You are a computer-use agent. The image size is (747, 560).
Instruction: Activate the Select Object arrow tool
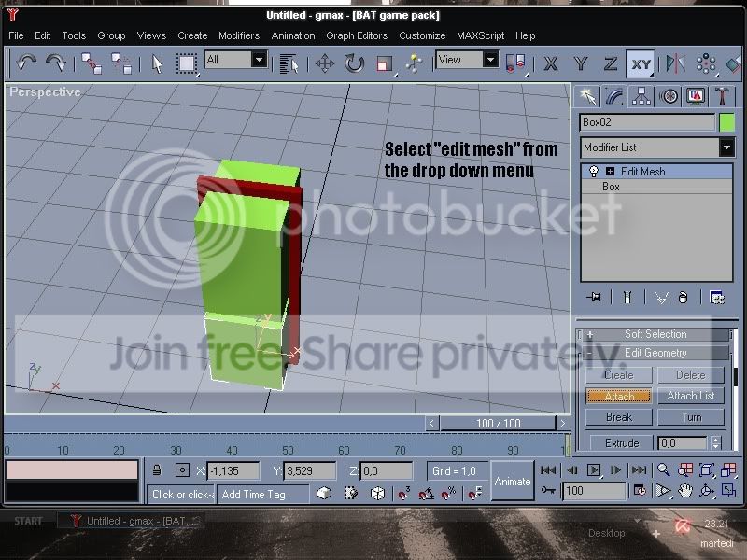157,63
